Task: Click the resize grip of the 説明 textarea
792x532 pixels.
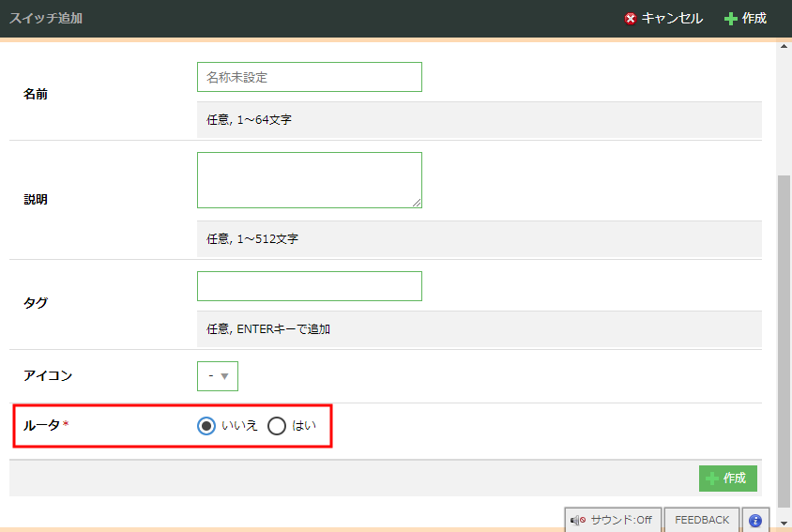Action: (x=417, y=203)
